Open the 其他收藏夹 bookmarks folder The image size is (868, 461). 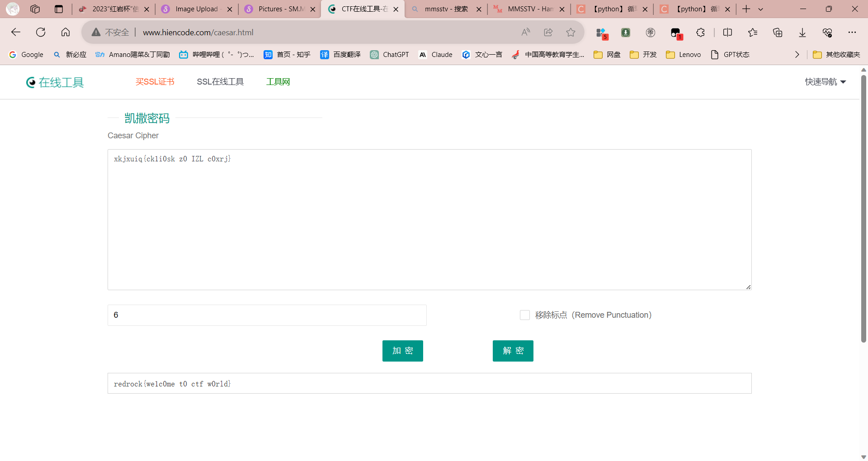(x=836, y=55)
